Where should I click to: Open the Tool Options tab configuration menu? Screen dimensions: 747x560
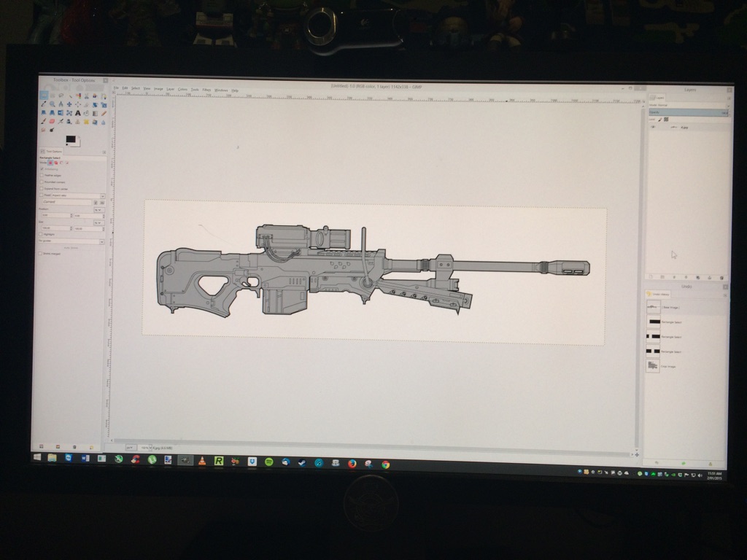pos(104,152)
